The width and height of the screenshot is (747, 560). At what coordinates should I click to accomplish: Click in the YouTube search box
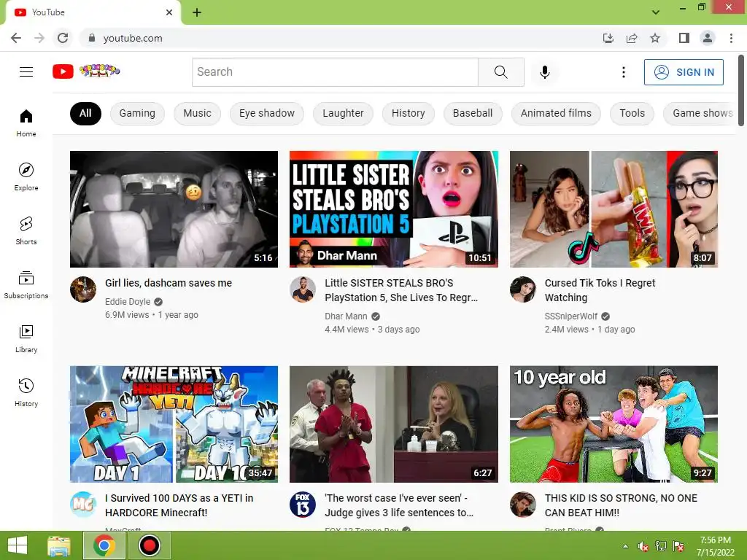pos(335,72)
